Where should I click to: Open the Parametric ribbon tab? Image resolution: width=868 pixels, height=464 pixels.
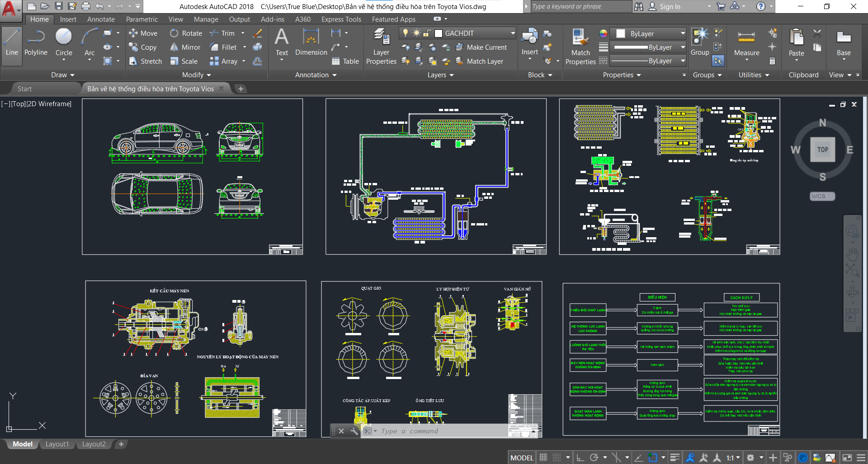click(142, 19)
